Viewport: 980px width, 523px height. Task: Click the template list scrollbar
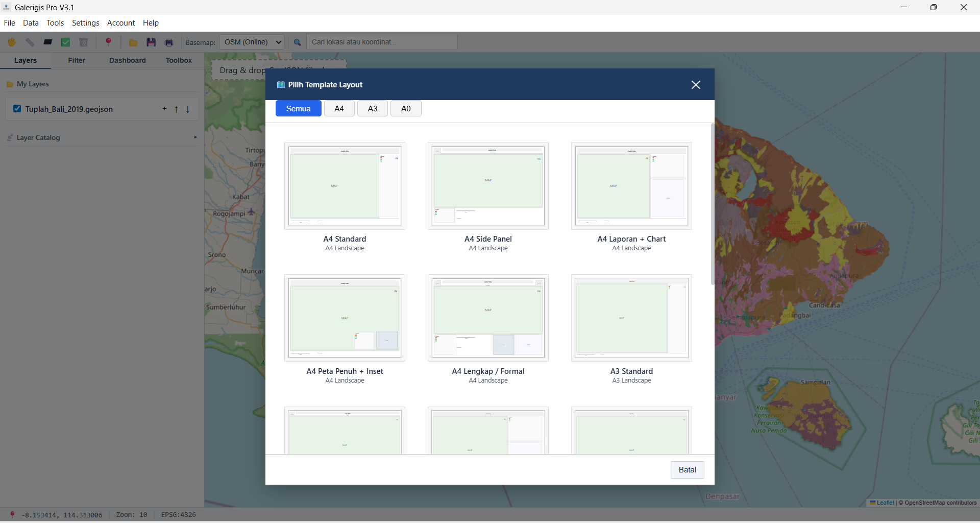point(713,204)
